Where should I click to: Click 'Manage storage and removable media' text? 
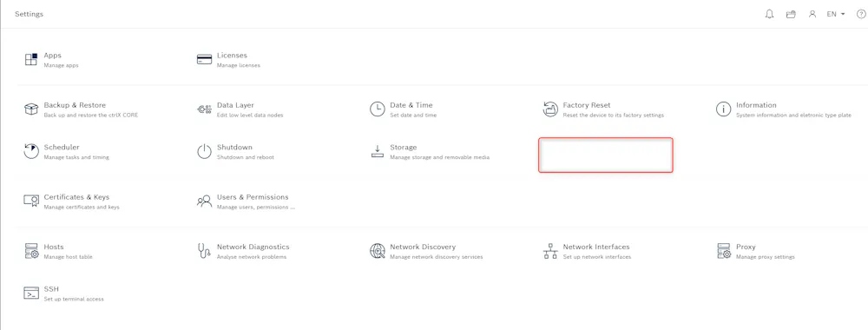pos(439,157)
